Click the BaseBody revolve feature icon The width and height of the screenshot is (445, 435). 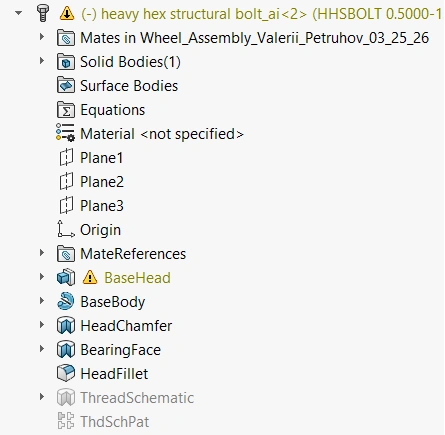point(66,301)
